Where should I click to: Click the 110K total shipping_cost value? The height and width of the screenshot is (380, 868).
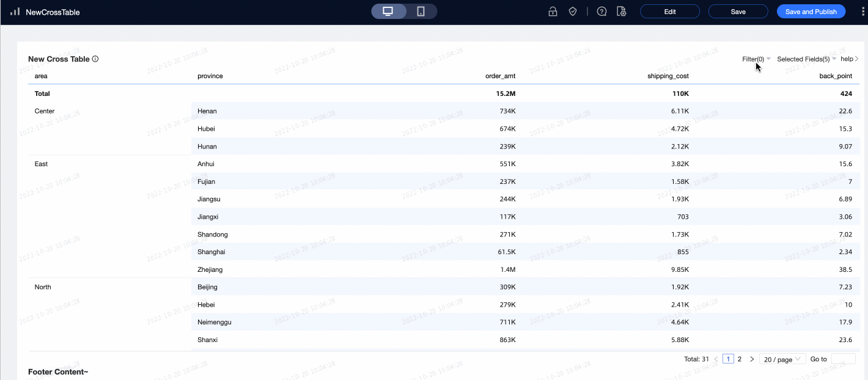[681, 93]
